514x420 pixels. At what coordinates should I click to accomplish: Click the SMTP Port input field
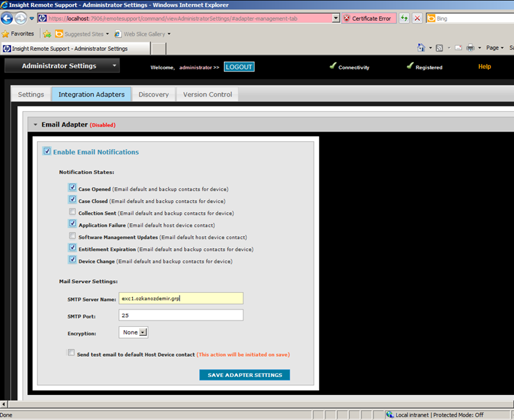(x=181, y=315)
